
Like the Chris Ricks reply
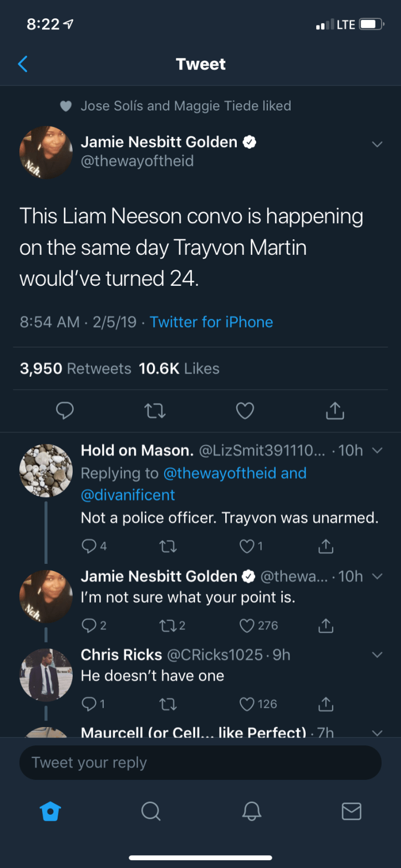247,704
